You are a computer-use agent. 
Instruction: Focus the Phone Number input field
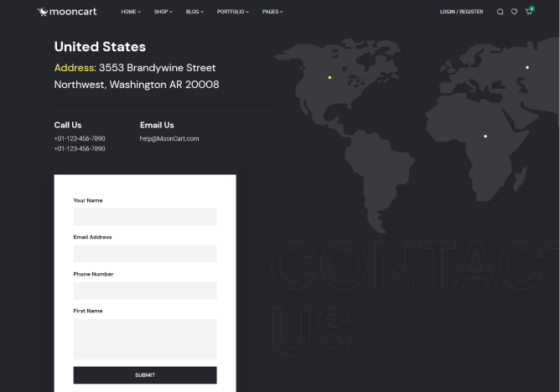[145, 291]
